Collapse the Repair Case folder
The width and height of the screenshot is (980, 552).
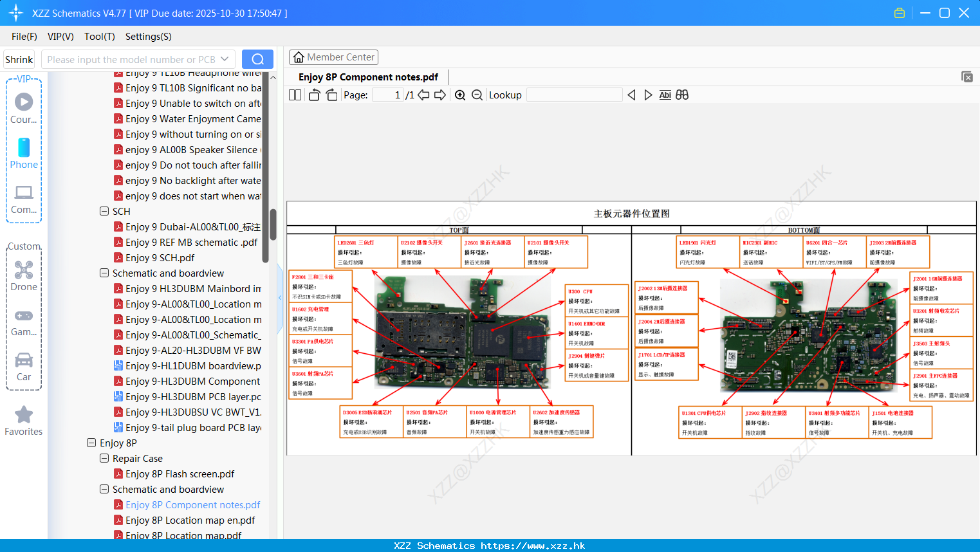(x=104, y=458)
